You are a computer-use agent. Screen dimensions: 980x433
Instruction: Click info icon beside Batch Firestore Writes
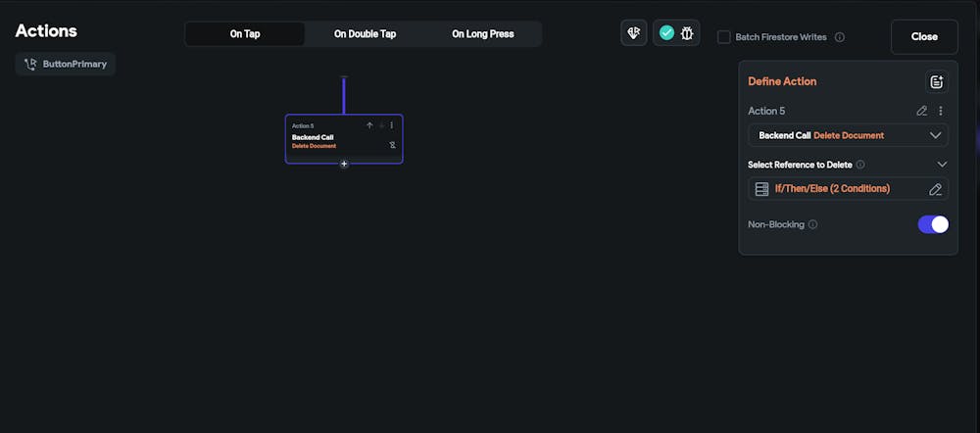pos(840,37)
